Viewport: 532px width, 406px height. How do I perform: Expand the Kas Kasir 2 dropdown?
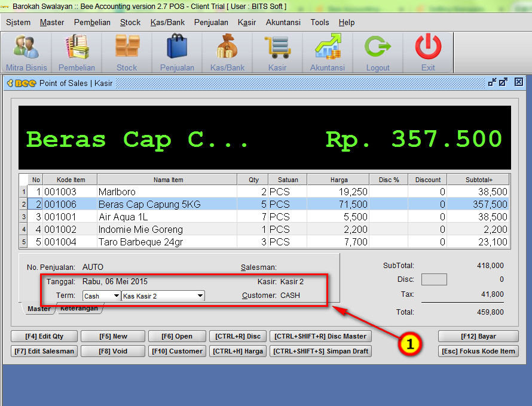coord(200,296)
